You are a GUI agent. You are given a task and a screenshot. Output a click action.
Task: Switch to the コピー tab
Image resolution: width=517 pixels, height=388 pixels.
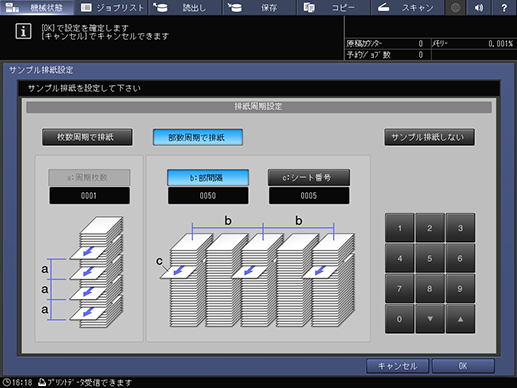[332, 7]
